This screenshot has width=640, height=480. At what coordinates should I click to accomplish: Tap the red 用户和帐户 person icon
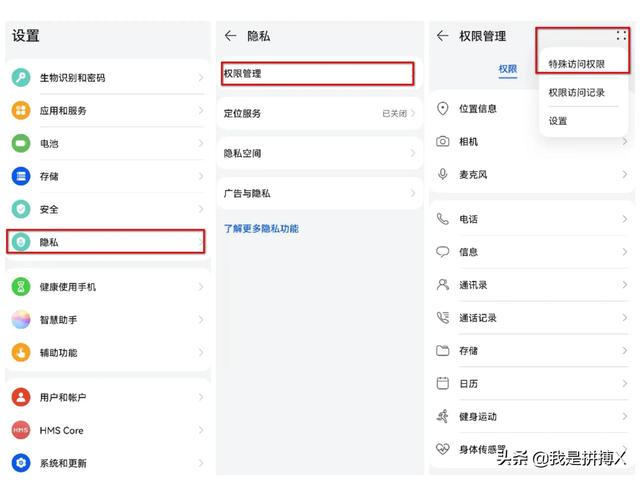[x=21, y=397]
